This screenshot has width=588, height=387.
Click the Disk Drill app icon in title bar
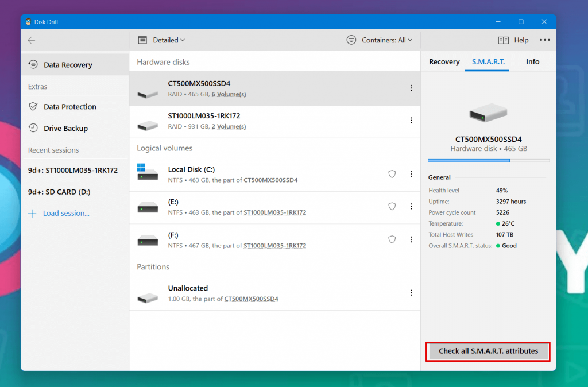[29, 22]
